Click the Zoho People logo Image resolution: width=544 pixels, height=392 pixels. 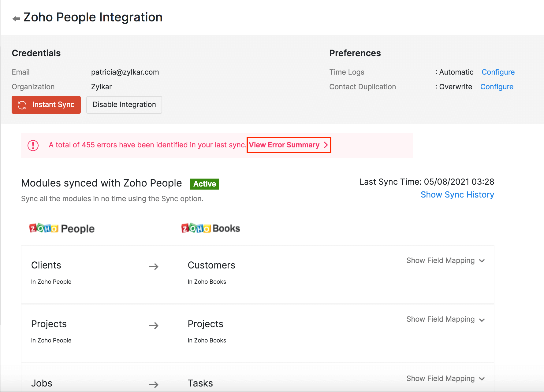coord(62,228)
